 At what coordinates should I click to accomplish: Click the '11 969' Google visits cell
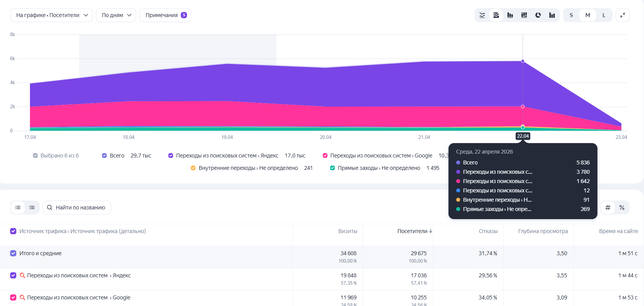(x=348, y=297)
